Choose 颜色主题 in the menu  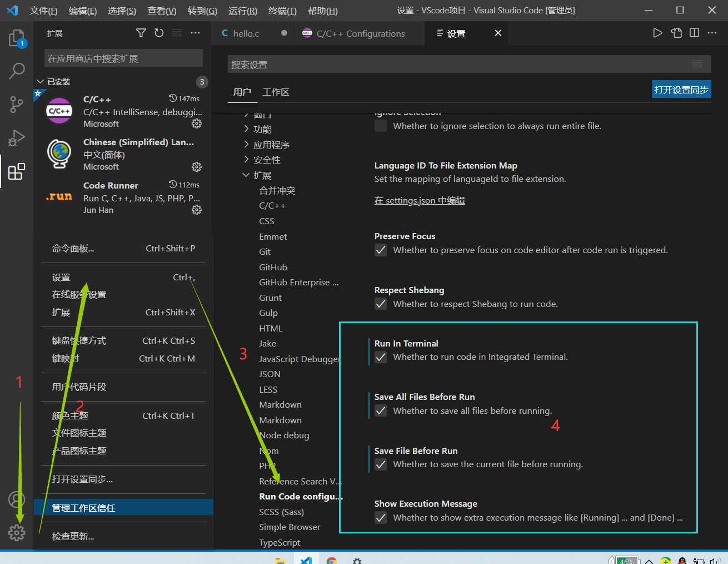pyautogui.click(x=123, y=415)
